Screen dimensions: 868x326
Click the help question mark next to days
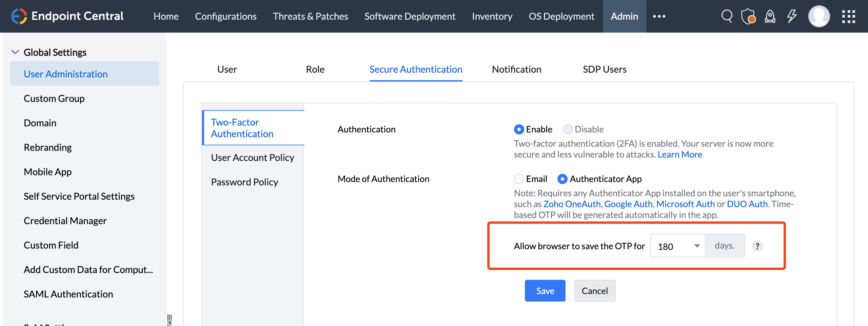pos(757,246)
